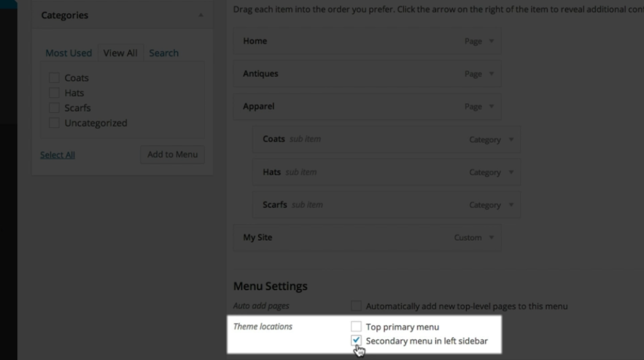
Task: Select the Hats sub item title
Action: 271,172
